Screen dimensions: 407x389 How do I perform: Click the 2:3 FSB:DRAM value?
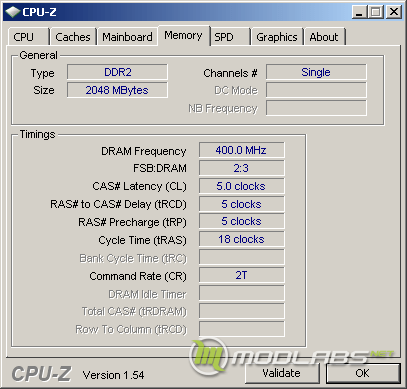click(242, 168)
